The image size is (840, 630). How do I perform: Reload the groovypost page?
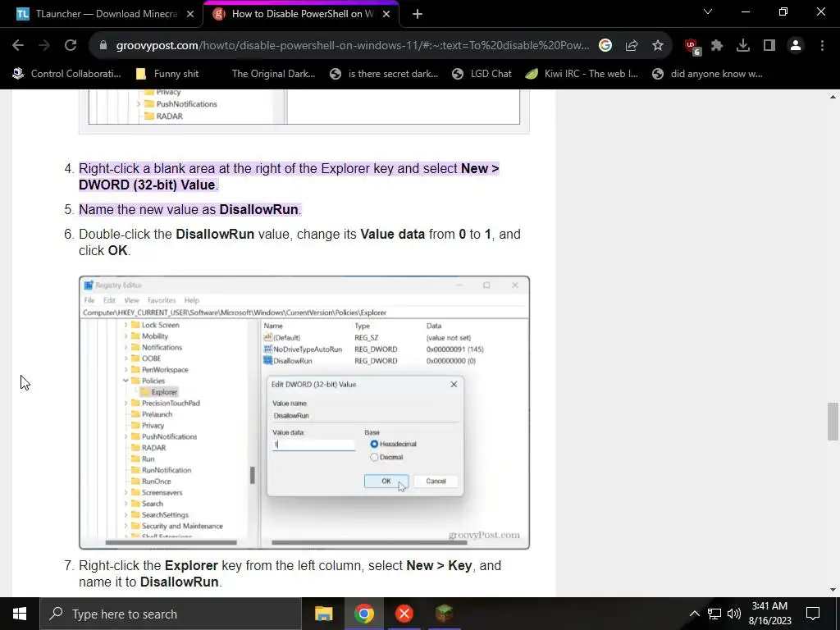click(71, 46)
